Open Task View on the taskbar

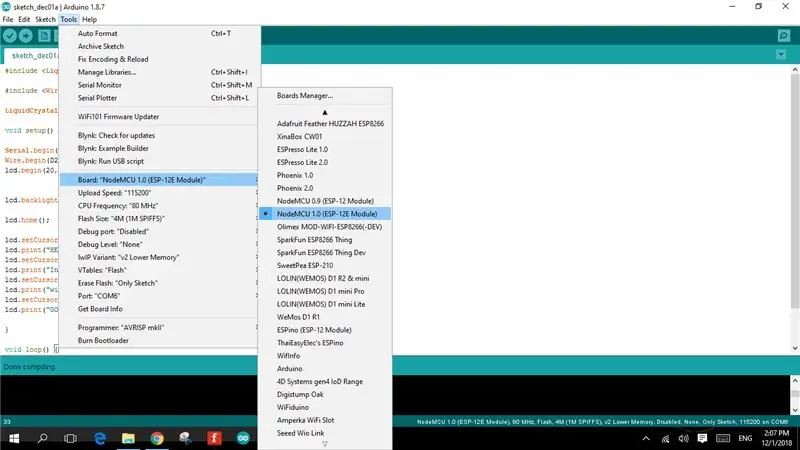[70, 438]
